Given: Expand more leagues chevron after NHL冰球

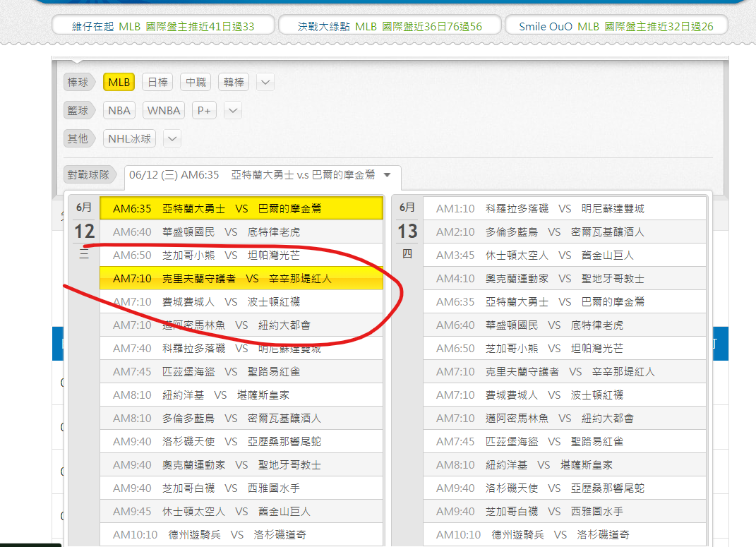Looking at the screenshot, I should (172, 139).
